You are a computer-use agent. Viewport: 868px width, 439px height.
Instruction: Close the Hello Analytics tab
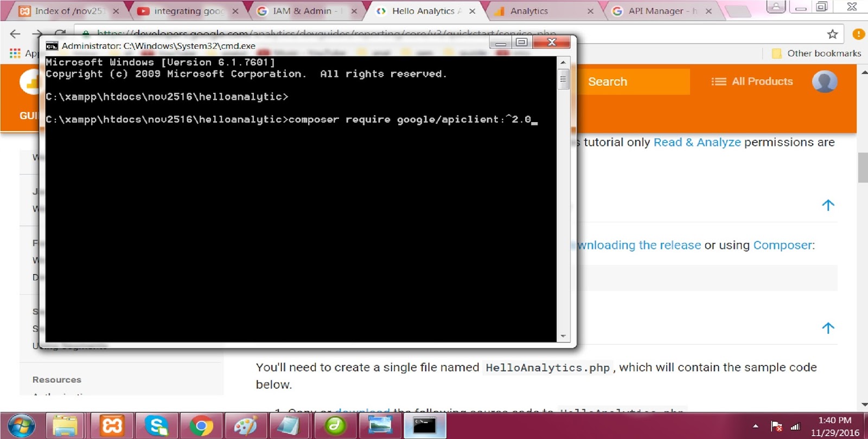pyautogui.click(x=473, y=11)
